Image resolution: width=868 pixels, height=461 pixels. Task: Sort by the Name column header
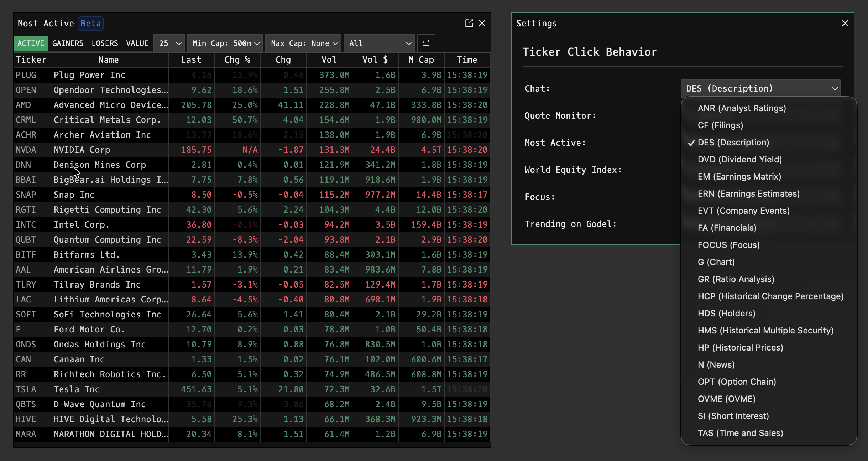coord(109,59)
